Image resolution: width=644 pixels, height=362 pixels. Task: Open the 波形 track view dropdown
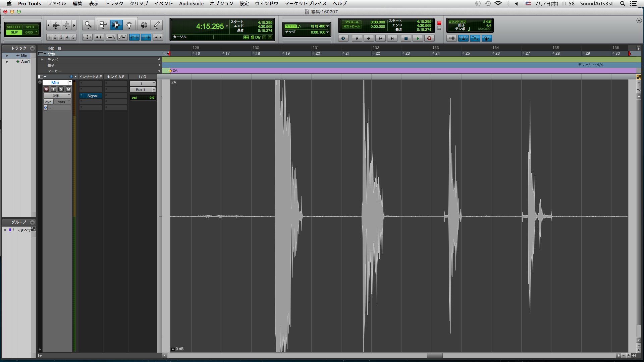[57, 96]
